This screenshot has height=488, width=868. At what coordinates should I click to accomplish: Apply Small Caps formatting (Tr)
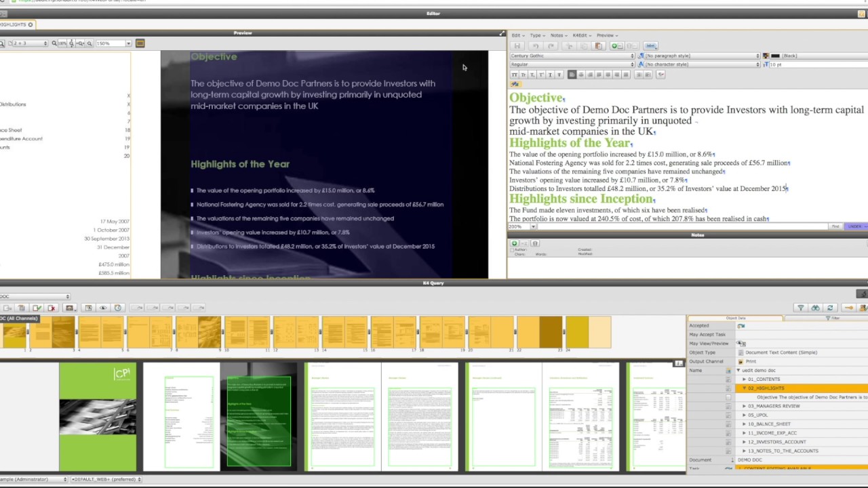click(523, 75)
